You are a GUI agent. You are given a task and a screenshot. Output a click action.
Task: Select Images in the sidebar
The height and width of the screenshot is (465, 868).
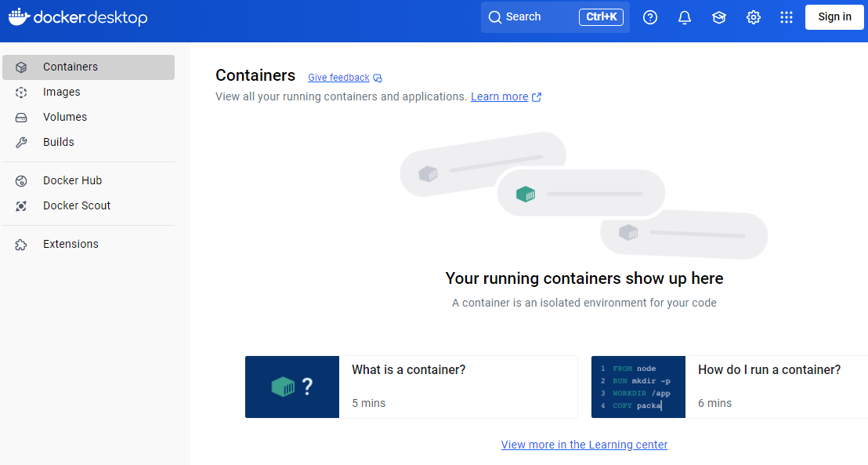click(89, 92)
